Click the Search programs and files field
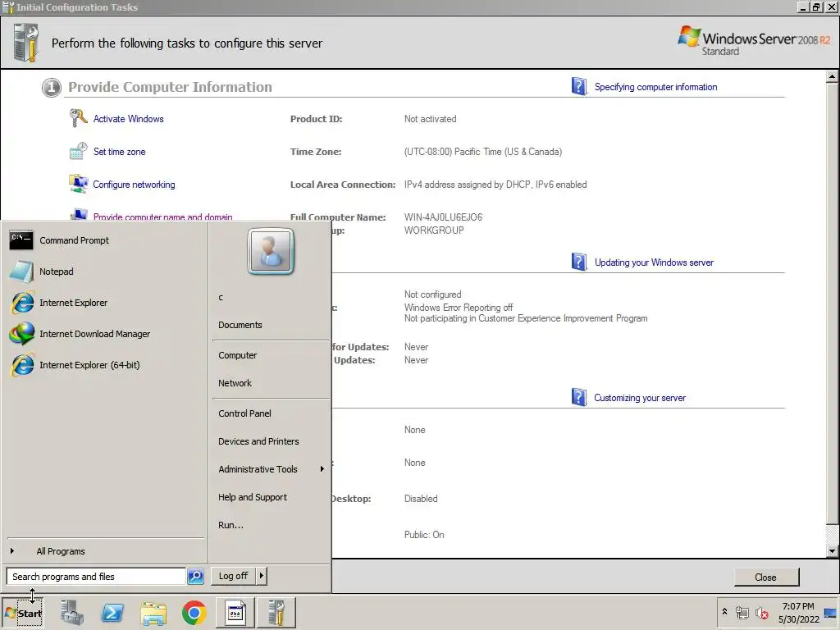The image size is (840, 630). pyautogui.click(x=97, y=577)
